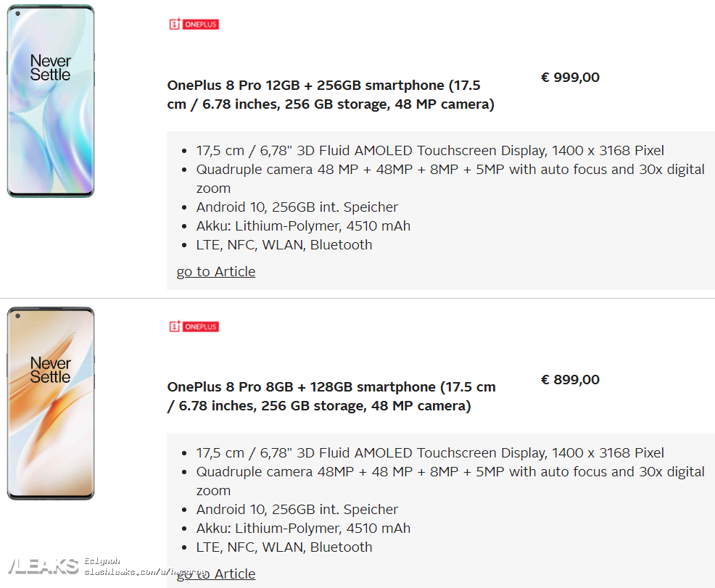Screen dimensions: 715x588
Task: Click the SlashLeaks watermark logo
Action: pos(44,566)
